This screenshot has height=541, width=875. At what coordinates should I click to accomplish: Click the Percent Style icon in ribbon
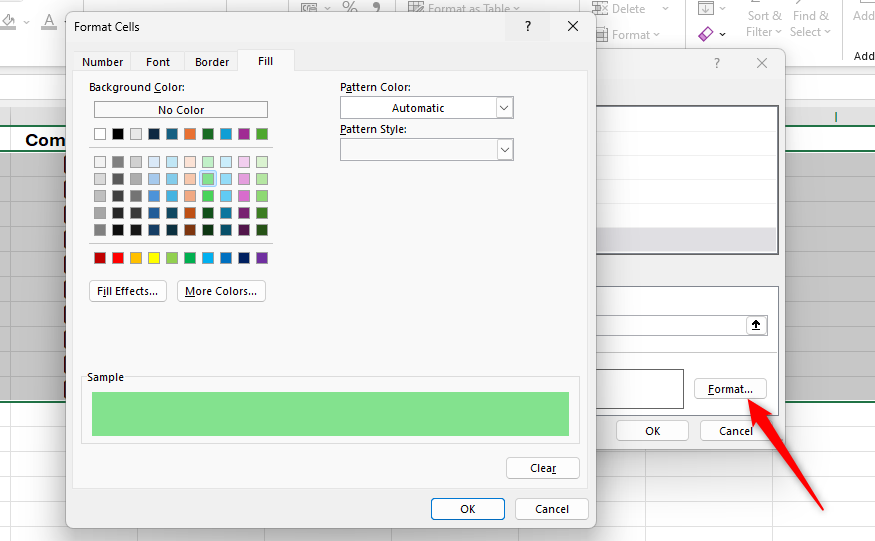pyautogui.click(x=349, y=8)
